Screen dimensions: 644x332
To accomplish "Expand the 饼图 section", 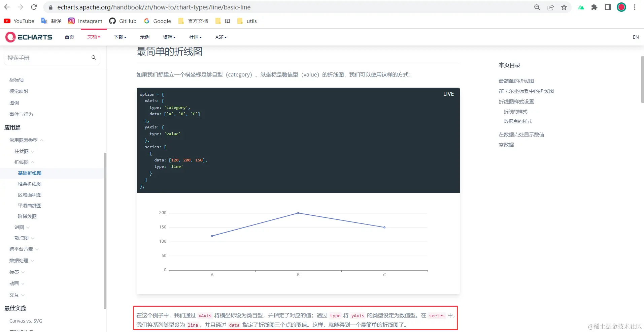I will coord(22,227).
